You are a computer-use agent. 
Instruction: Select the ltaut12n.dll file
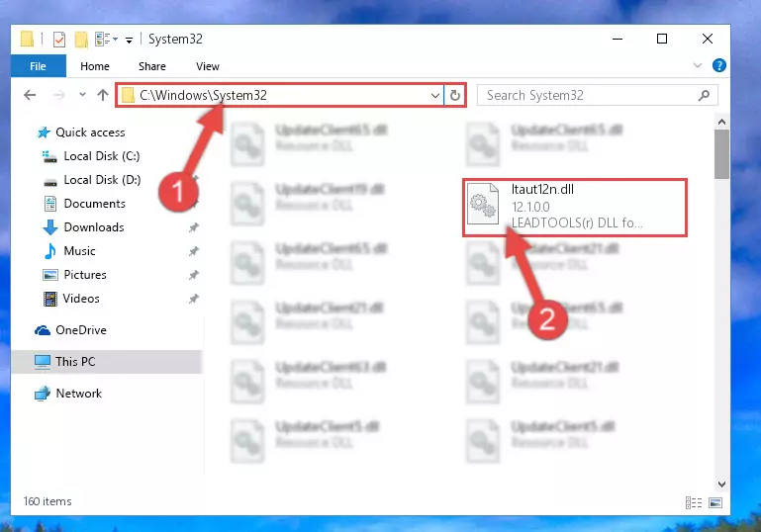click(575, 207)
